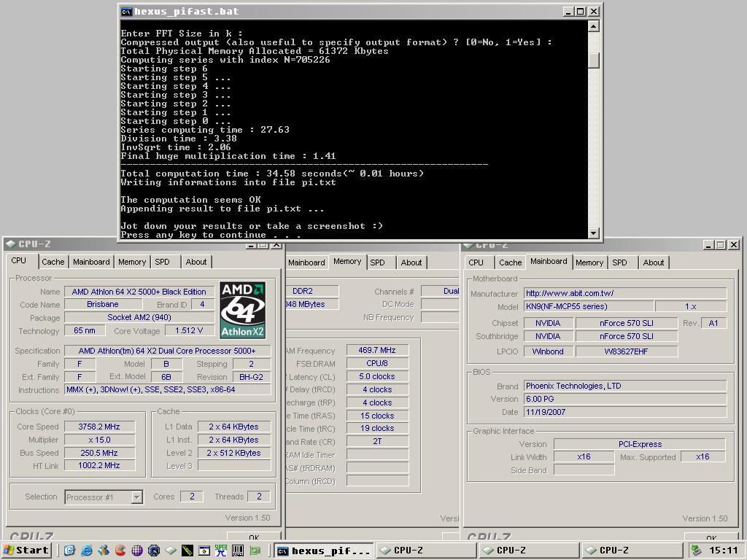The width and height of the screenshot is (747, 560).
Task: Click the Core Voltage value '1.512 V'
Action: coord(189,330)
